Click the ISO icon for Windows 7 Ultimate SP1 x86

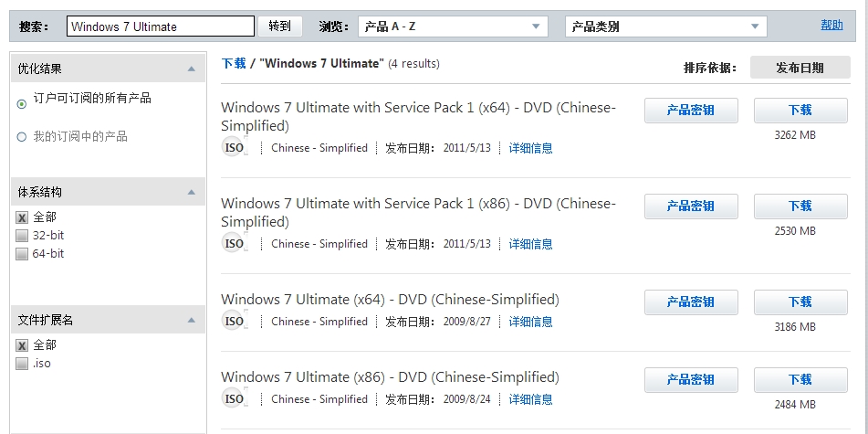coord(234,244)
